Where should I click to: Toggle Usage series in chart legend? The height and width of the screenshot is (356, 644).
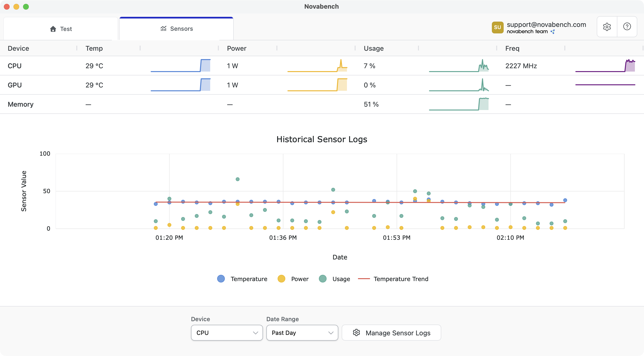pos(334,279)
